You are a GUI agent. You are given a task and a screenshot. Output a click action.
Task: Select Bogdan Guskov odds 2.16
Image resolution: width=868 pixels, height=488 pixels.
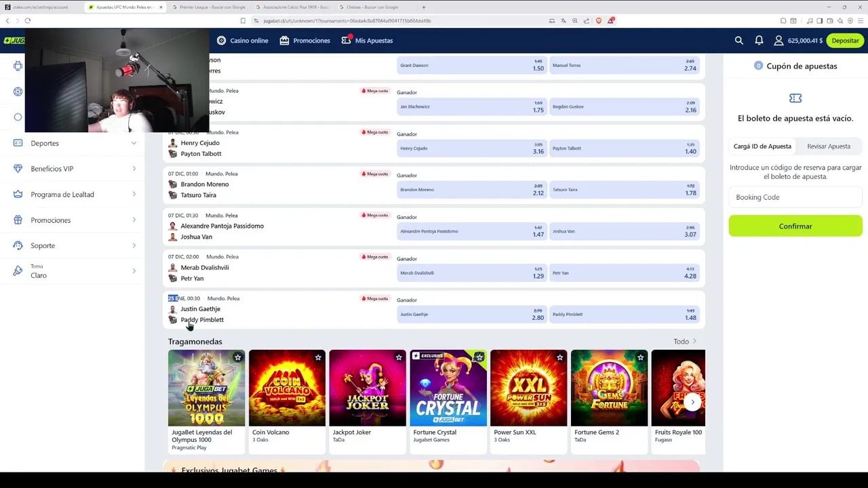point(624,106)
